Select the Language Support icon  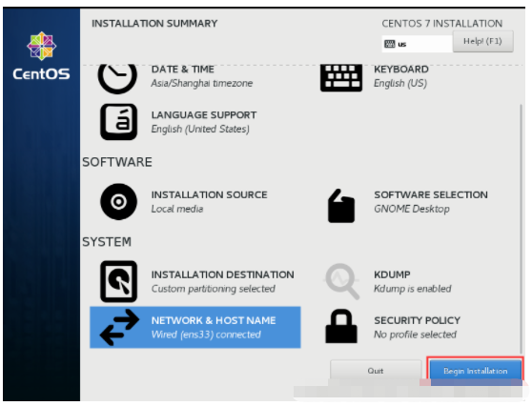click(x=119, y=122)
